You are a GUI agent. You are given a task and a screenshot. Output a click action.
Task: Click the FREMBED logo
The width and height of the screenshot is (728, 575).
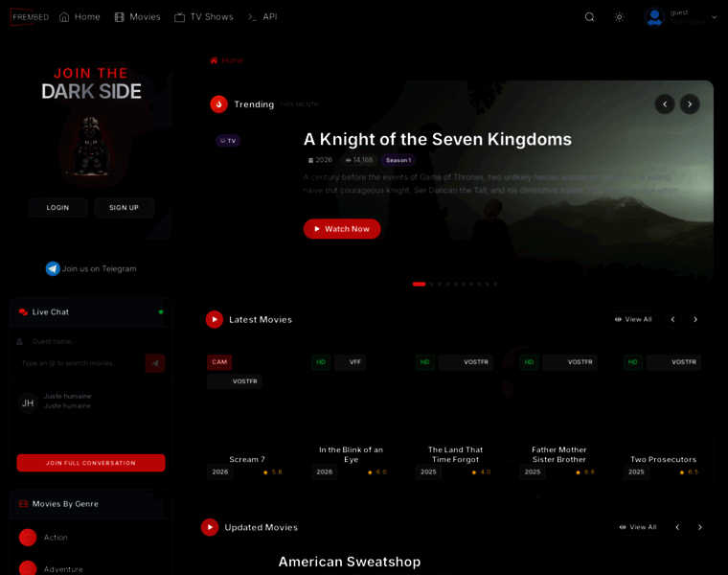(x=31, y=16)
